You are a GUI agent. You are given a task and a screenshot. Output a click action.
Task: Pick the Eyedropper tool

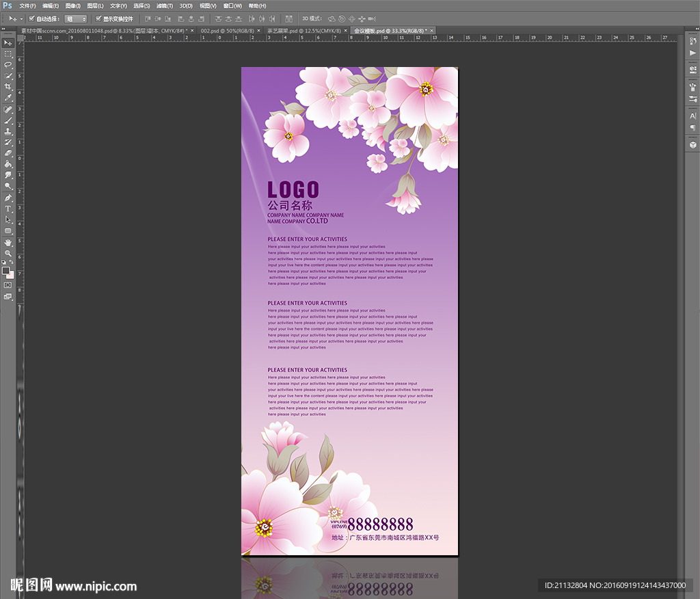[8, 98]
